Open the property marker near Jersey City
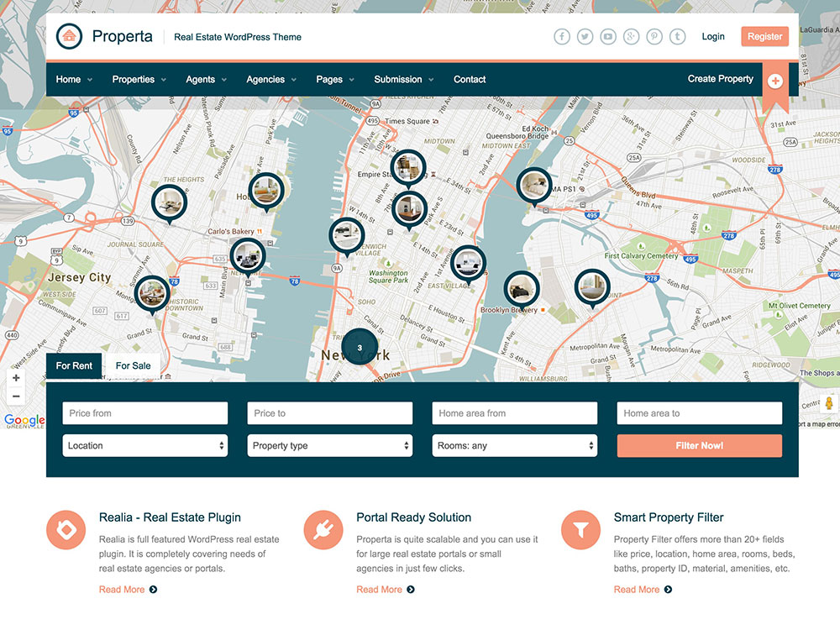Screen dimensions: 840x630 [x=152, y=295]
